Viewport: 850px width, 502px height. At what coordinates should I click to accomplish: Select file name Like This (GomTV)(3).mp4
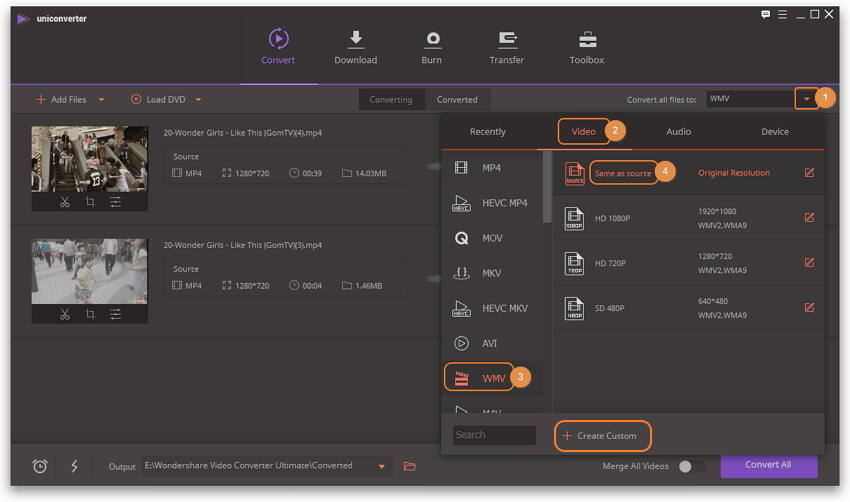click(242, 245)
